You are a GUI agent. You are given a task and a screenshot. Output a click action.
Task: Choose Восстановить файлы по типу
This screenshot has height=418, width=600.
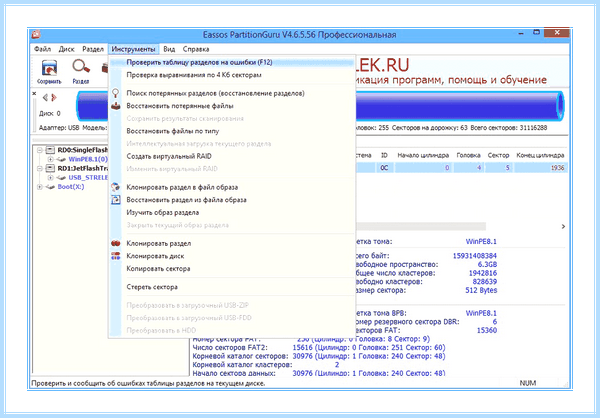(232, 131)
